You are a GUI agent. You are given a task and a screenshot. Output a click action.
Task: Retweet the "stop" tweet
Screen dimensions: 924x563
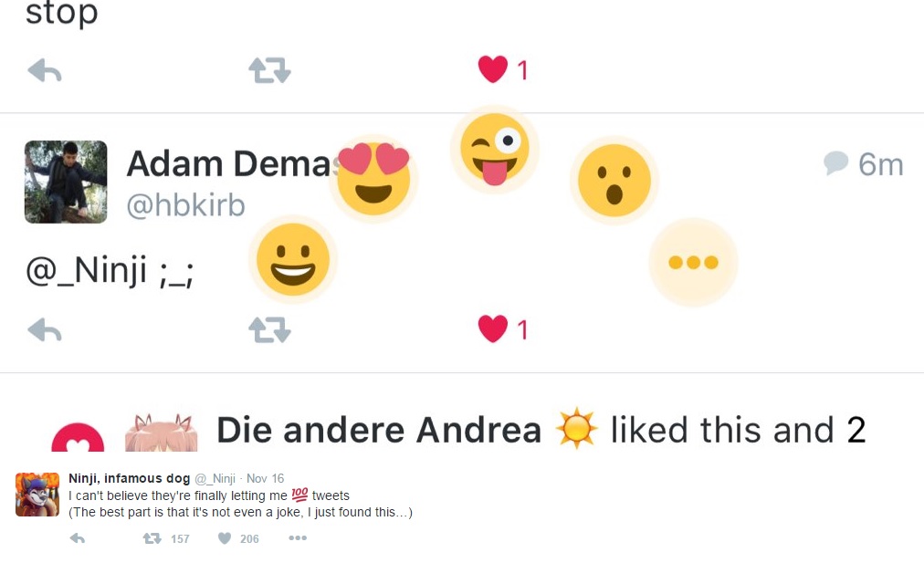click(x=269, y=70)
